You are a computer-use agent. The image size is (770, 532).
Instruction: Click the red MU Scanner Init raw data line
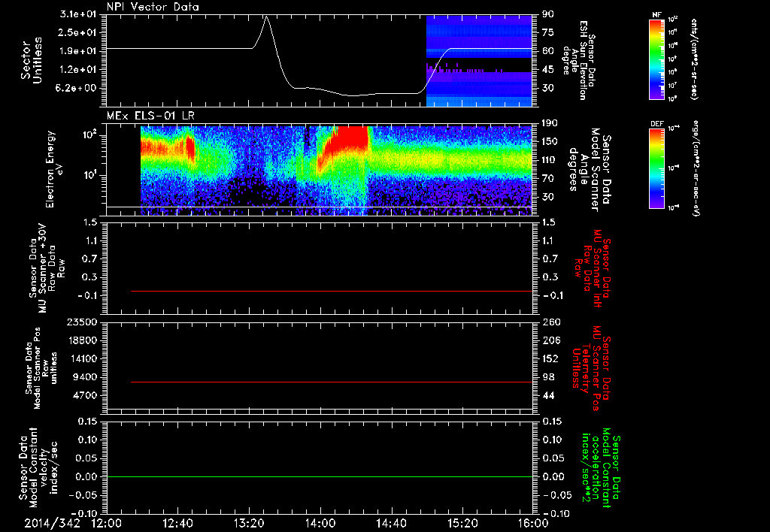[x=332, y=291]
